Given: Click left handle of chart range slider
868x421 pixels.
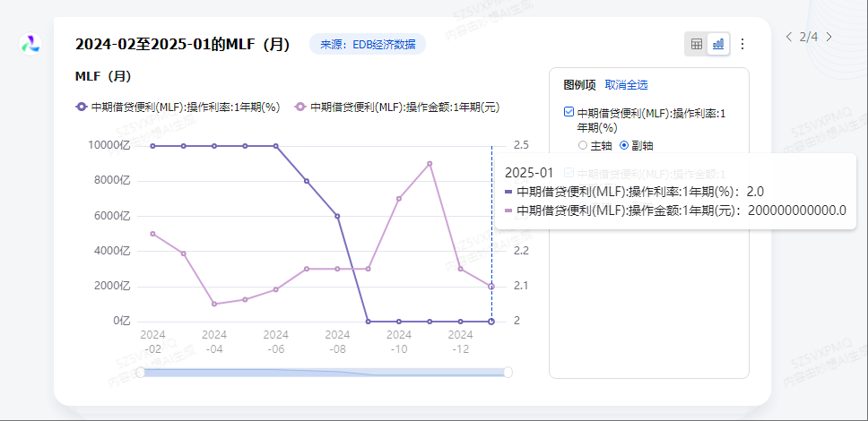Looking at the screenshot, I should [x=140, y=372].
